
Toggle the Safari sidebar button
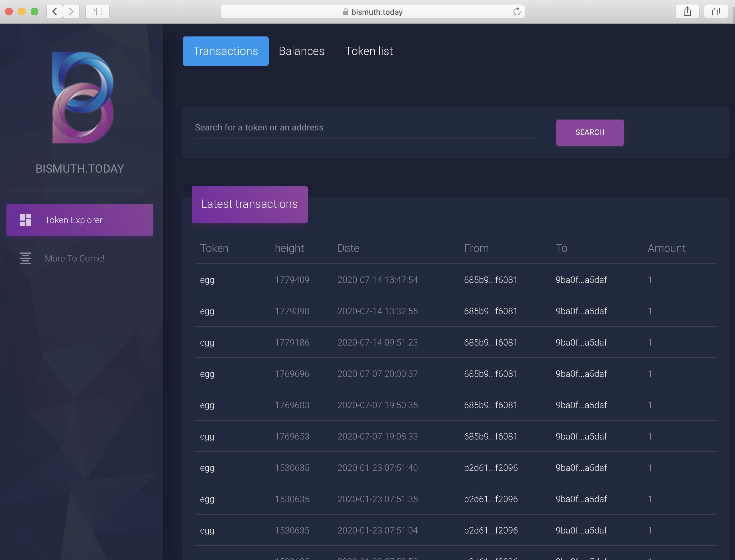(x=97, y=12)
